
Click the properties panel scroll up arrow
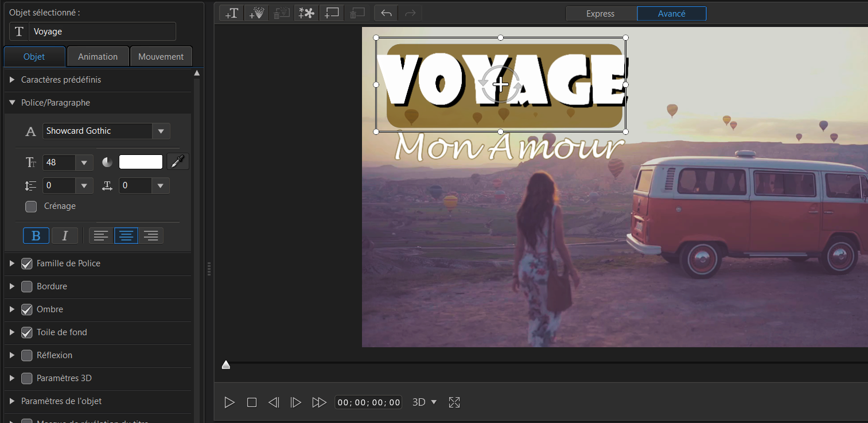pos(197,73)
